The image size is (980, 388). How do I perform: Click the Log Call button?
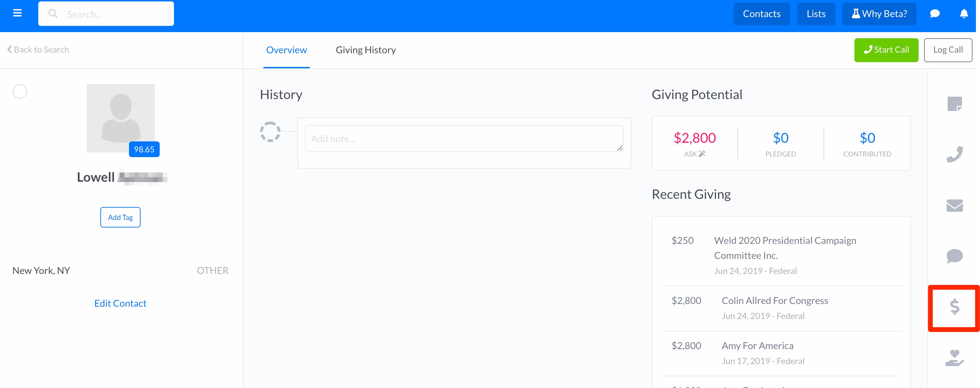948,50
